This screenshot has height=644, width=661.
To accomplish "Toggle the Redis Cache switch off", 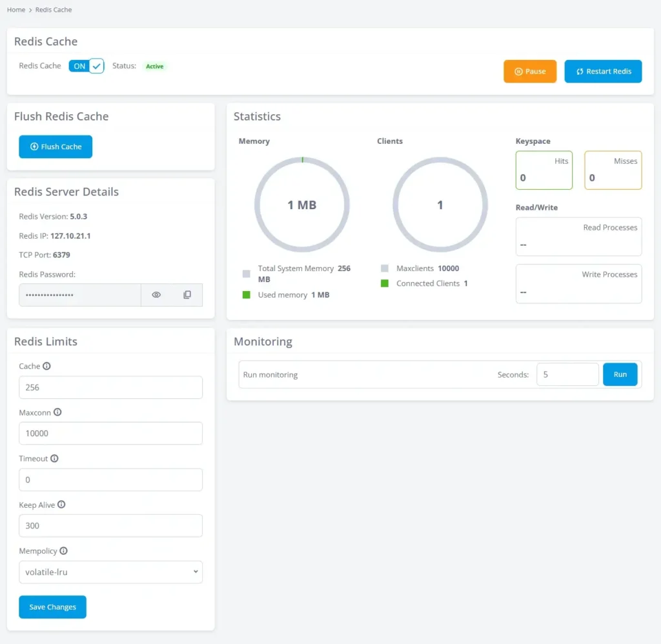I will (x=86, y=65).
